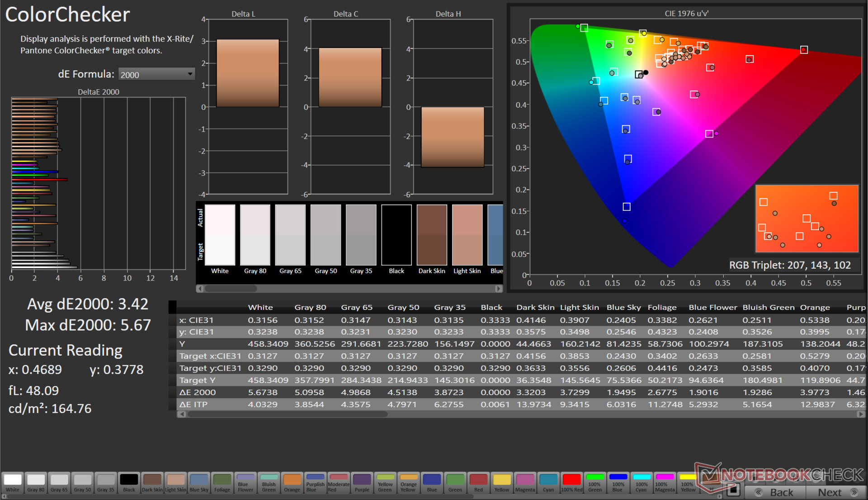Click the Light Skin comparison swatch
The image size is (868, 500).
467,235
